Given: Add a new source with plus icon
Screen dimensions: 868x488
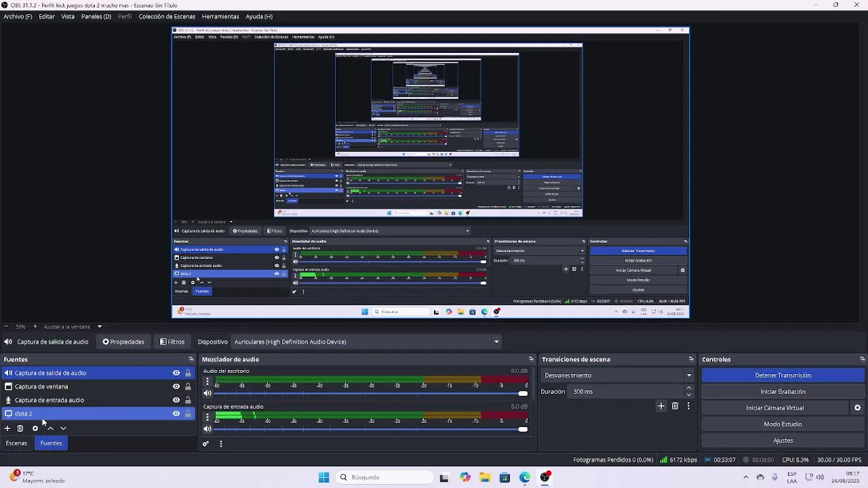Looking at the screenshot, I should [x=7, y=428].
